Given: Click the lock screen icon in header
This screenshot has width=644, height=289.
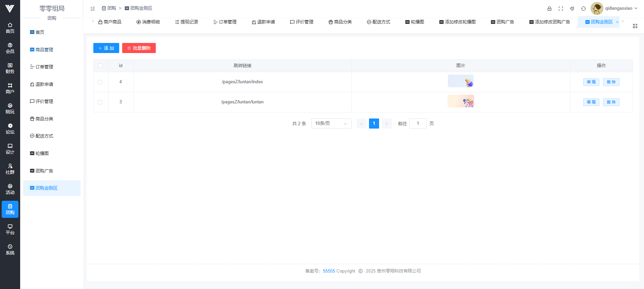Looking at the screenshot, I should coord(549,8).
